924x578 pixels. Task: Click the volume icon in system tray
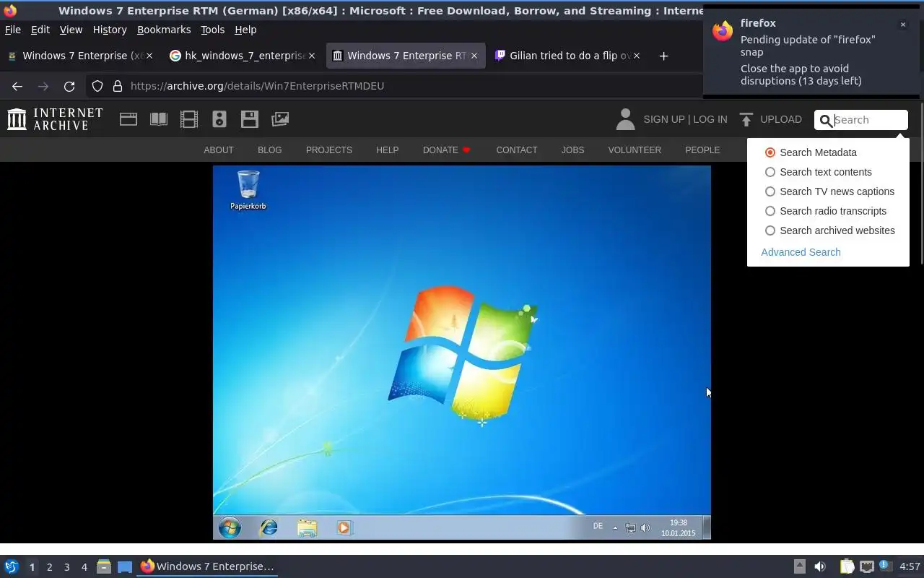coord(819,566)
